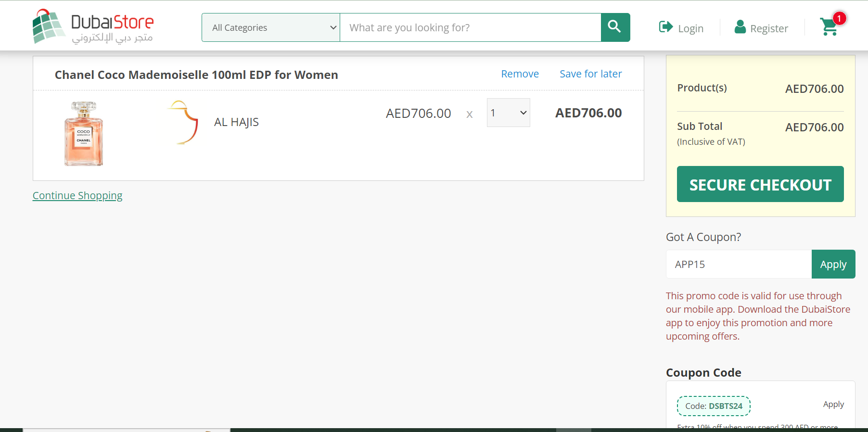
Task: Click the bold line total AED706.00
Action: (x=588, y=113)
